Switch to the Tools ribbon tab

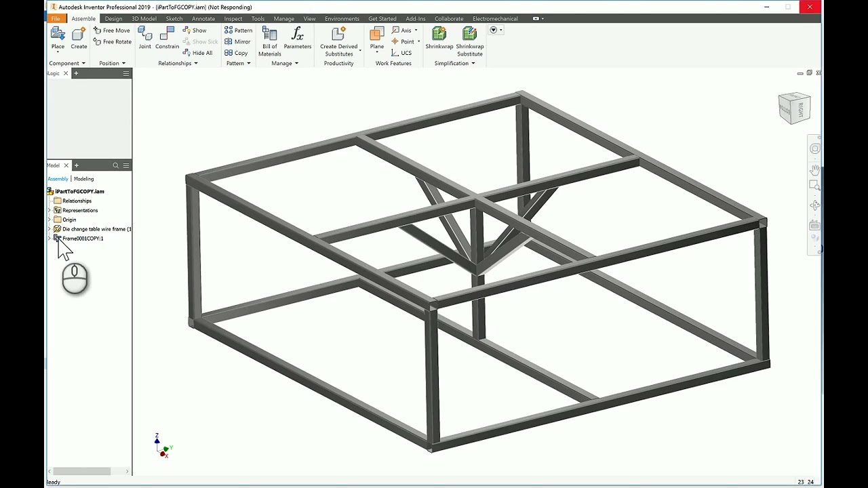258,18
